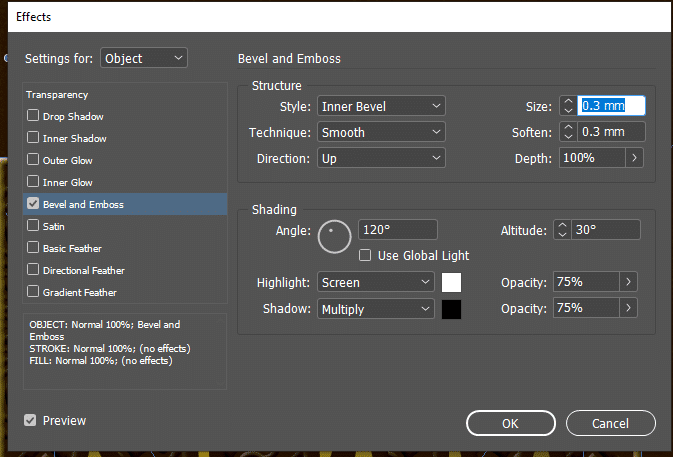
Task: Open the Highlight Opacity slider arrow
Action: (629, 283)
